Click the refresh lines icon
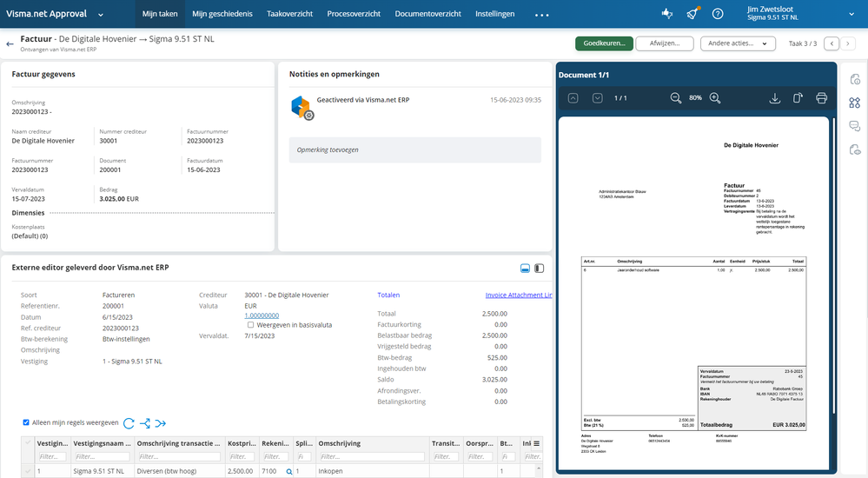Viewport: 868px width, 478px height. click(x=129, y=423)
